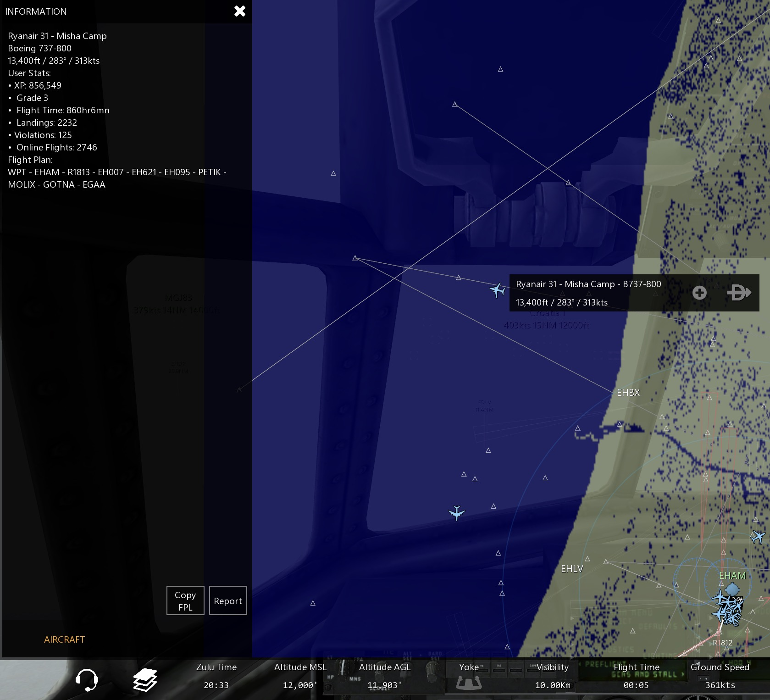Screen dimensions: 770x700
Task: Click the Zulu Time 20:33 readout
Action: click(216, 676)
